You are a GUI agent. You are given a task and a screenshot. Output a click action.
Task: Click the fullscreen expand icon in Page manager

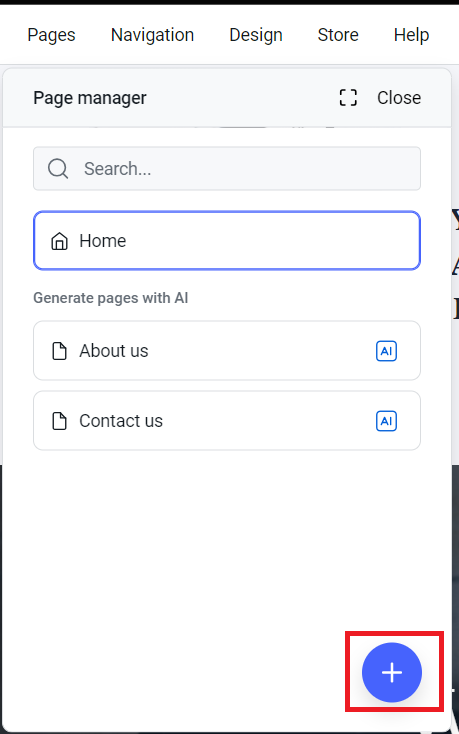click(348, 98)
